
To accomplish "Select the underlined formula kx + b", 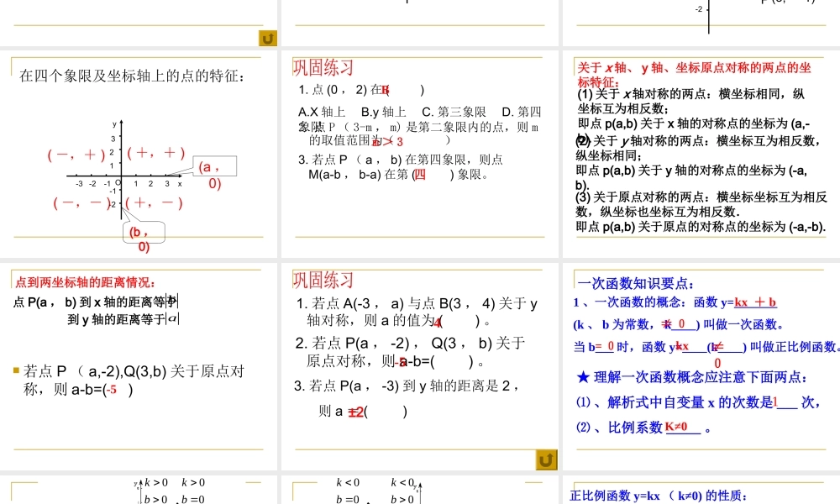I will (x=755, y=302).
